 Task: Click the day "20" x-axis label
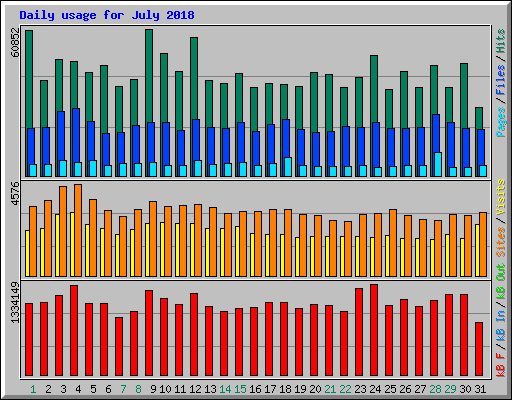pos(315,389)
